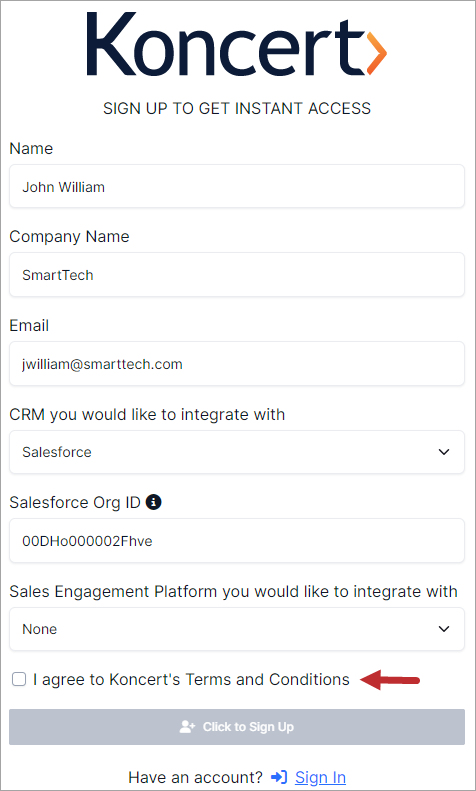This screenshot has width=476, height=791.
Task: Click the sign-in arrow icon near Sign In
Action: coord(279,777)
